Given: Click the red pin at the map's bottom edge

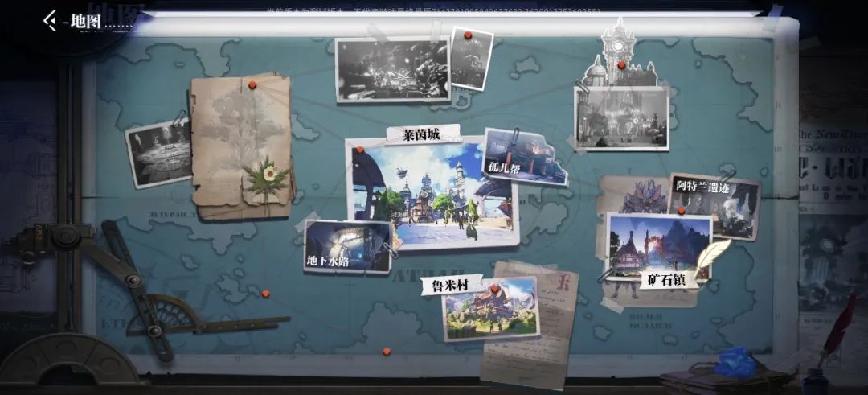Looking at the screenshot, I should [387, 352].
